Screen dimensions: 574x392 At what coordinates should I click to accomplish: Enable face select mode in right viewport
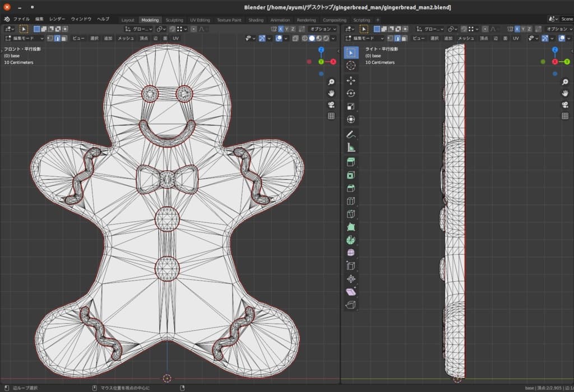pyautogui.click(x=405, y=38)
